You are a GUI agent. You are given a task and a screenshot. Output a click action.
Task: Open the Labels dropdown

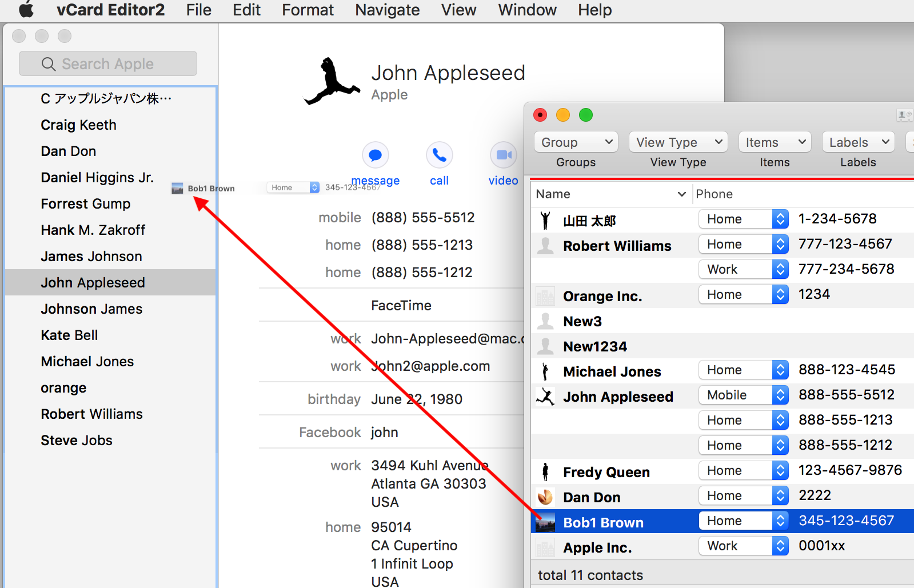(858, 142)
